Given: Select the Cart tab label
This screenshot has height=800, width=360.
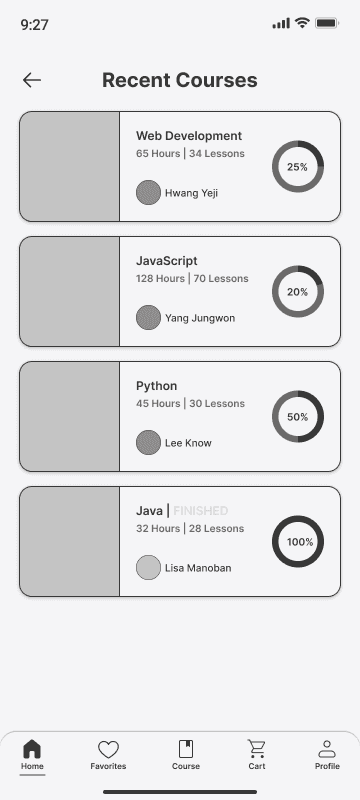Looking at the screenshot, I should 256,766.
